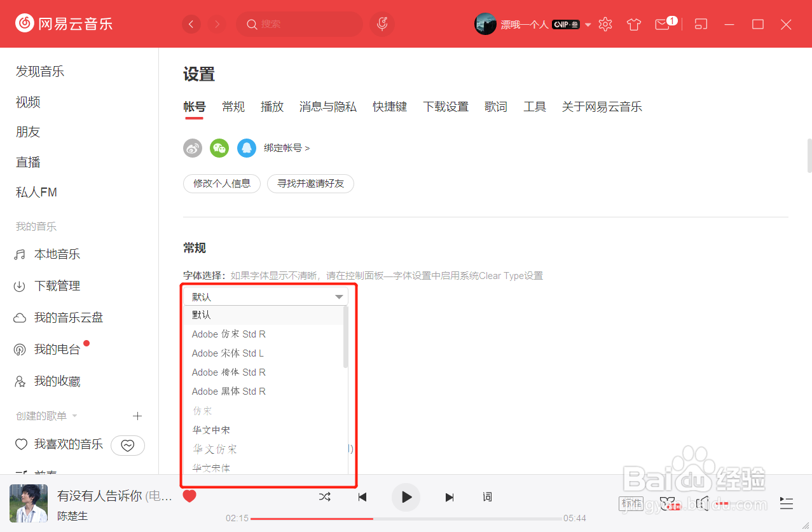Go back with the left arrow button
The width and height of the screenshot is (812, 532).
point(191,24)
